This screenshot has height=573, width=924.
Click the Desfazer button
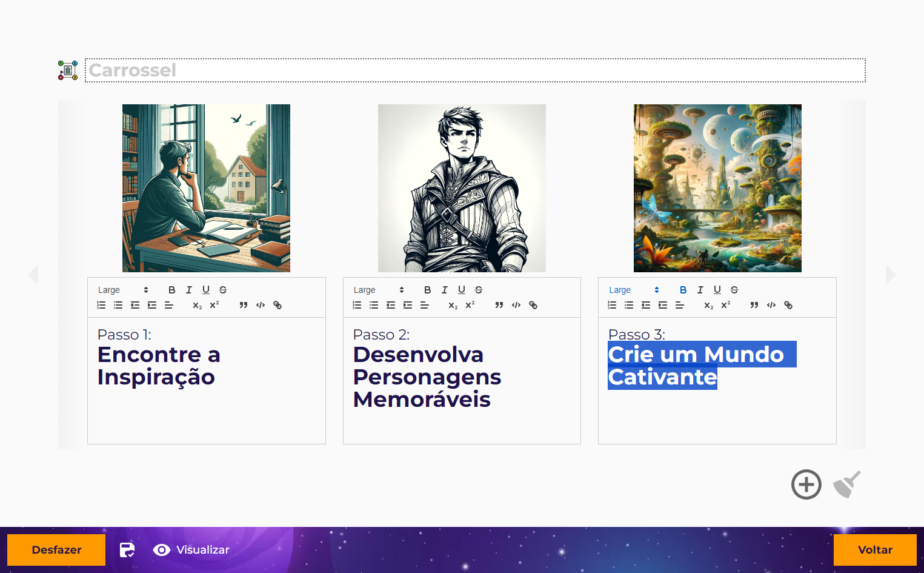(56, 550)
